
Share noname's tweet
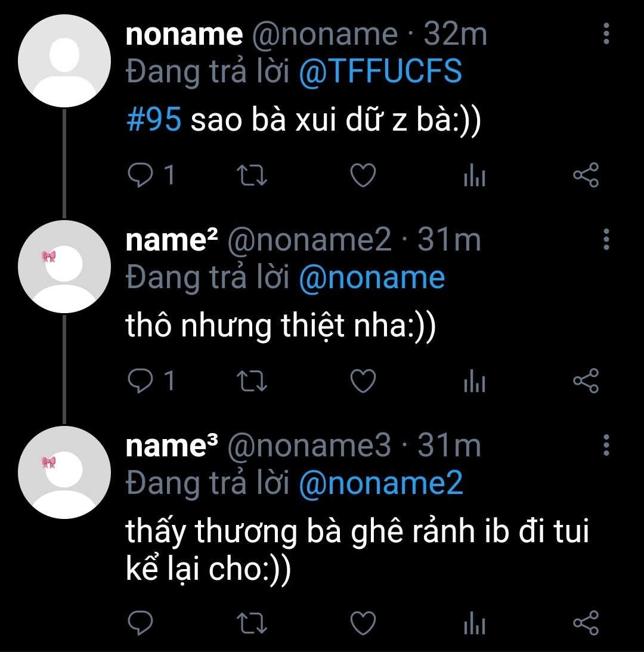pos(586,175)
